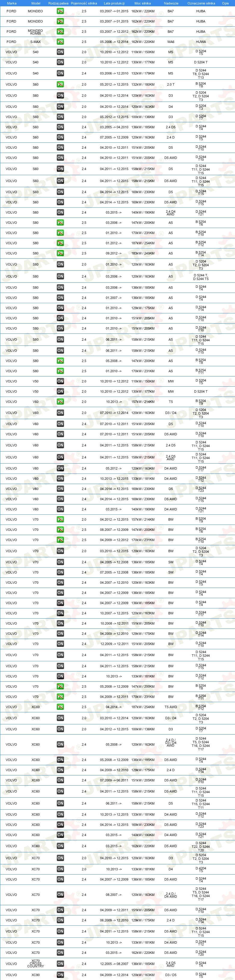Click the WA6 body code cell
This screenshot has width=235, height=980.
click(171, 42)
